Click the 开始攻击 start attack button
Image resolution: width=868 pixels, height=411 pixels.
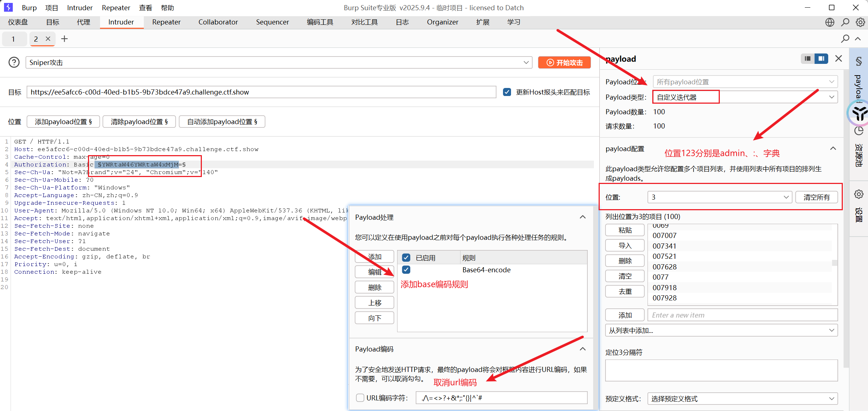pyautogui.click(x=564, y=62)
